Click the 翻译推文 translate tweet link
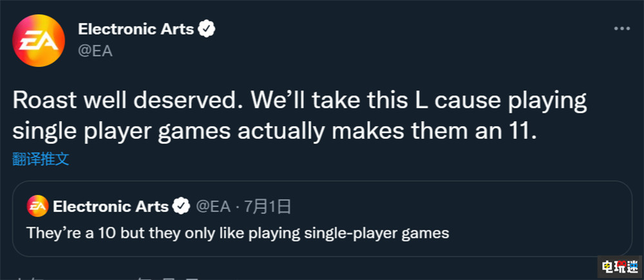The height and width of the screenshot is (280, 644). click(41, 160)
